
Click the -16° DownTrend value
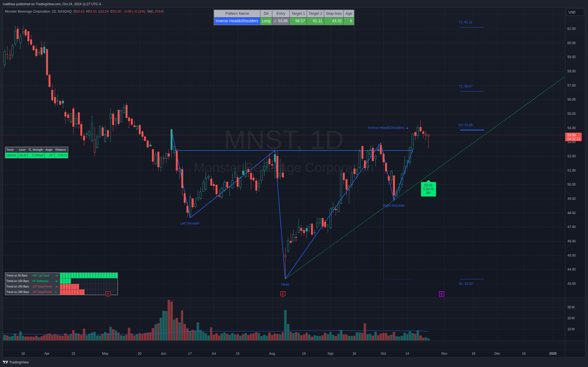click(x=42, y=292)
